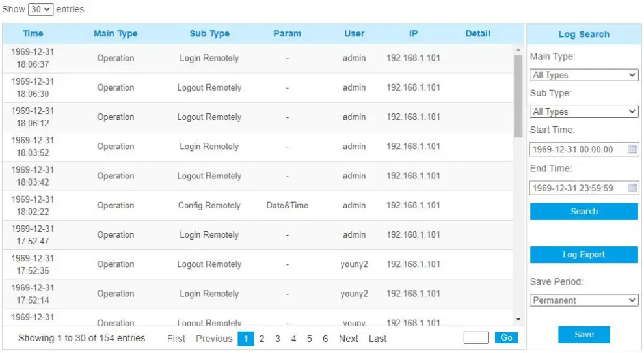Click the Date&Time param cell

click(x=287, y=205)
